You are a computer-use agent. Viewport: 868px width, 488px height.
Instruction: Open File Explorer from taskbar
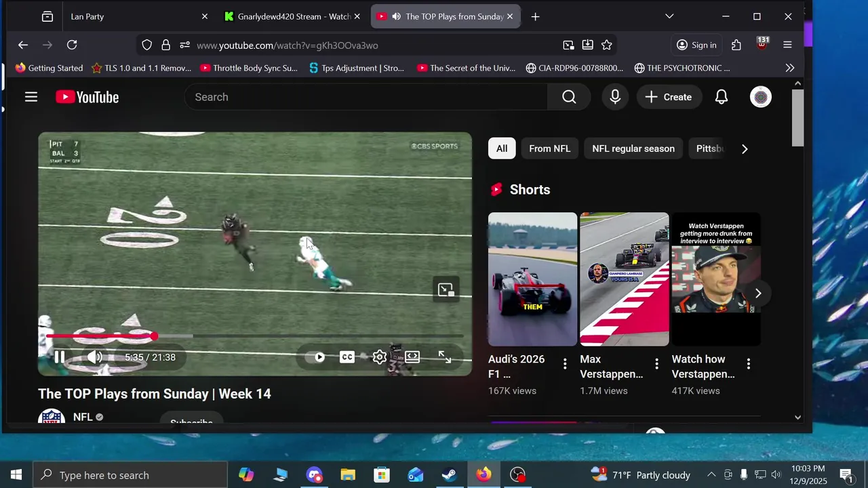pos(348,474)
